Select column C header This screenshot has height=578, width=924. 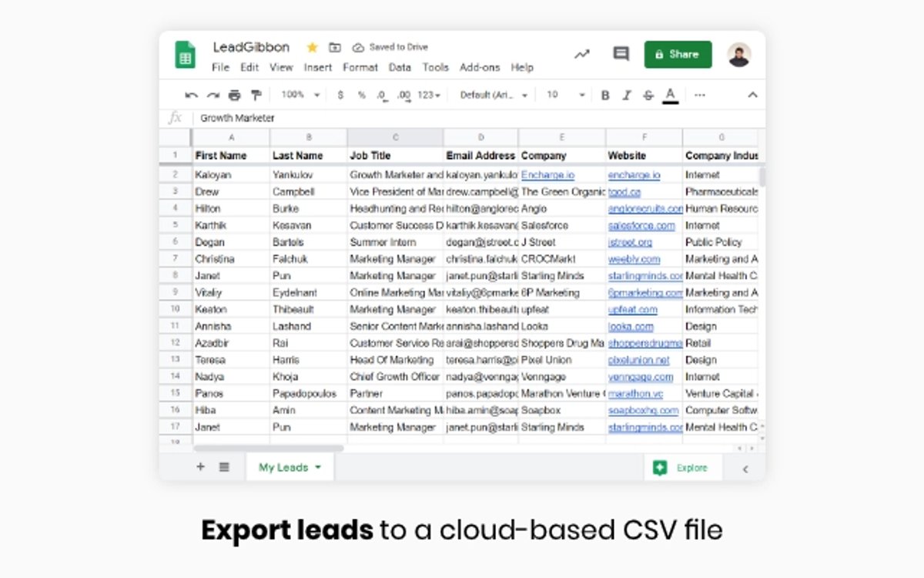coord(395,137)
